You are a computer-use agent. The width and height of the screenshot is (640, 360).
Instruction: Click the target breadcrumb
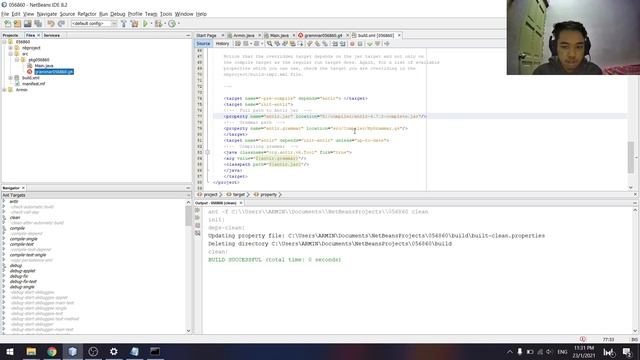(x=238, y=195)
